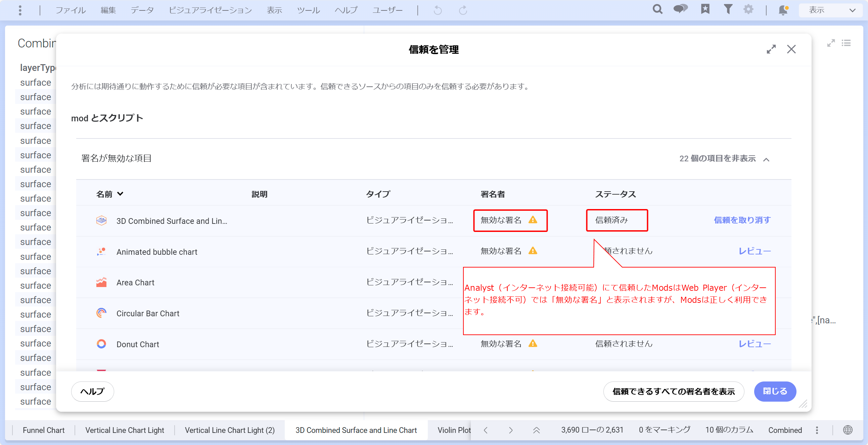This screenshot has width=868, height=445.
Task: Open the 表示 menu in the menu bar
Action: pyautogui.click(x=274, y=10)
